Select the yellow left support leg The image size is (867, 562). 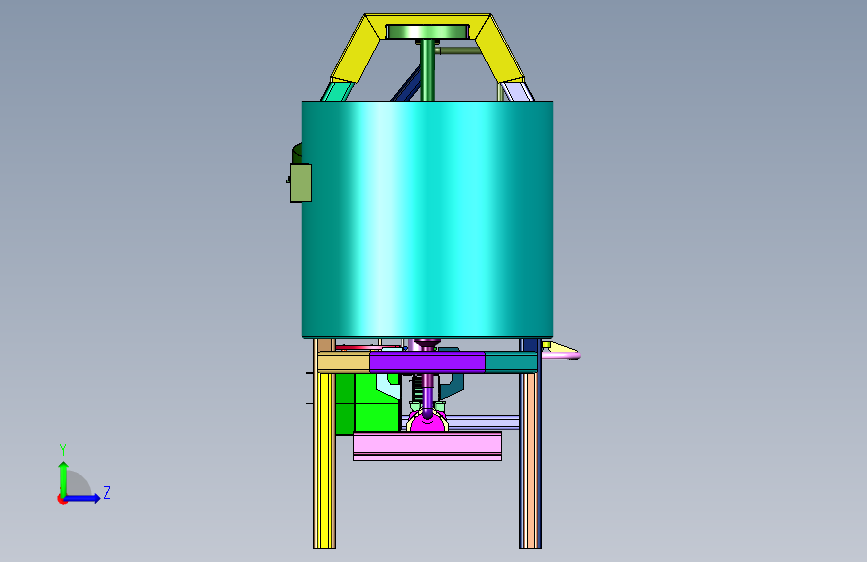pos(325,460)
